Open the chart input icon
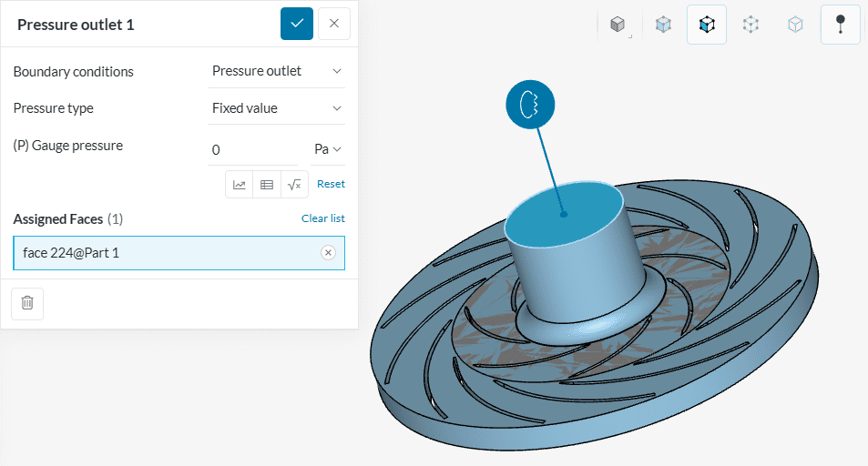 [240, 184]
